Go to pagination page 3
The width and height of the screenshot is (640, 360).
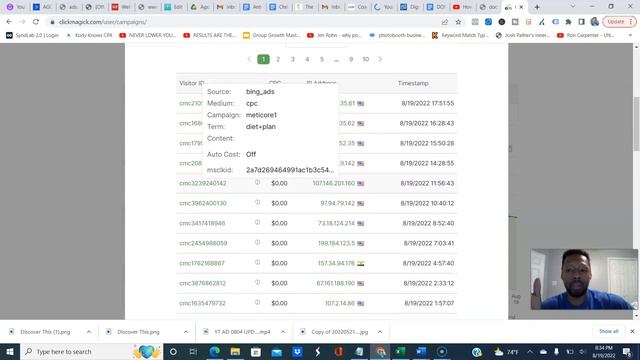coord(293,59)
